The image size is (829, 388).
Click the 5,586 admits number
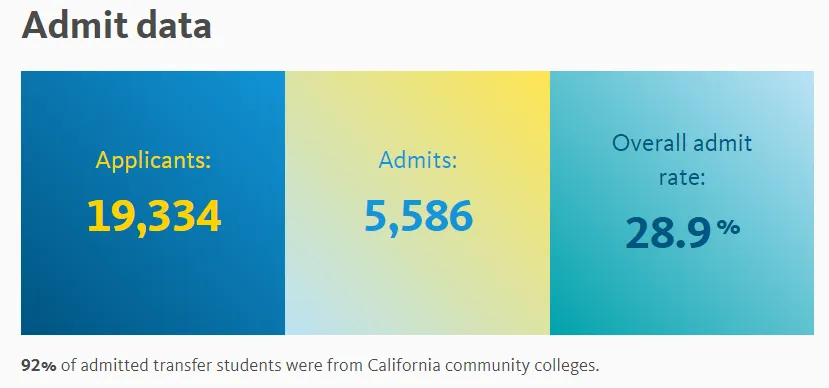[x=418, y=216]
